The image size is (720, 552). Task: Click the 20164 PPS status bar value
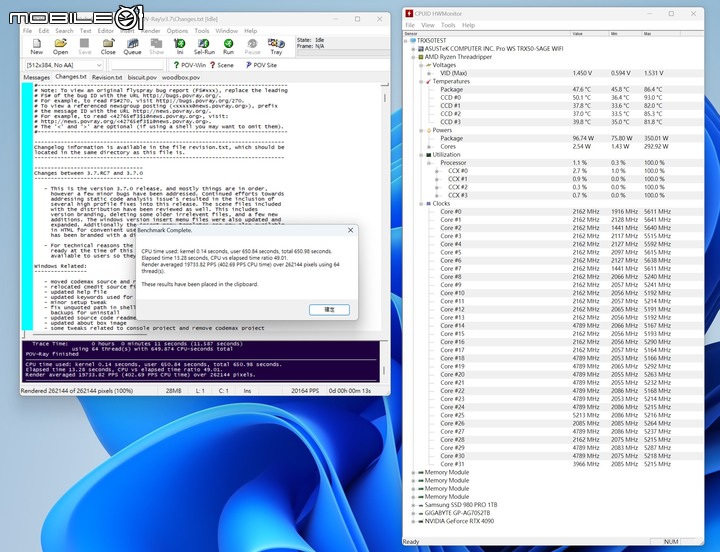coord(305,391)
